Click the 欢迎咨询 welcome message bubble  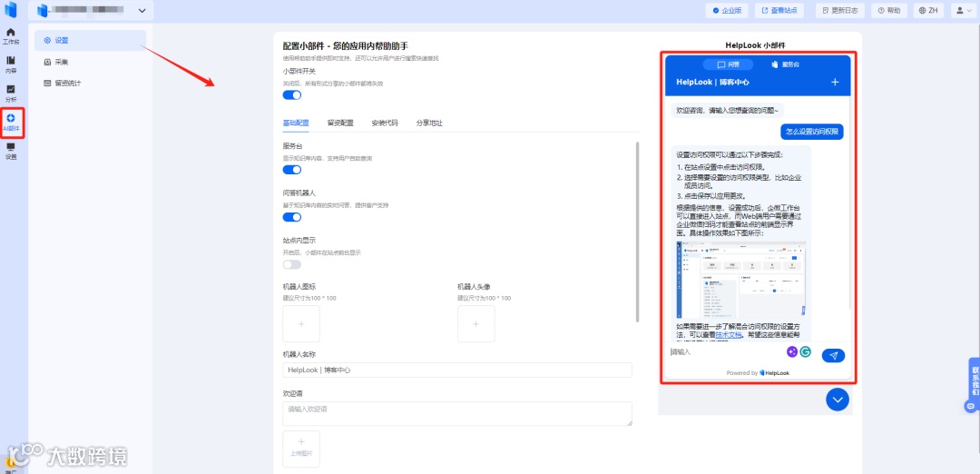[x=728, y=111]
